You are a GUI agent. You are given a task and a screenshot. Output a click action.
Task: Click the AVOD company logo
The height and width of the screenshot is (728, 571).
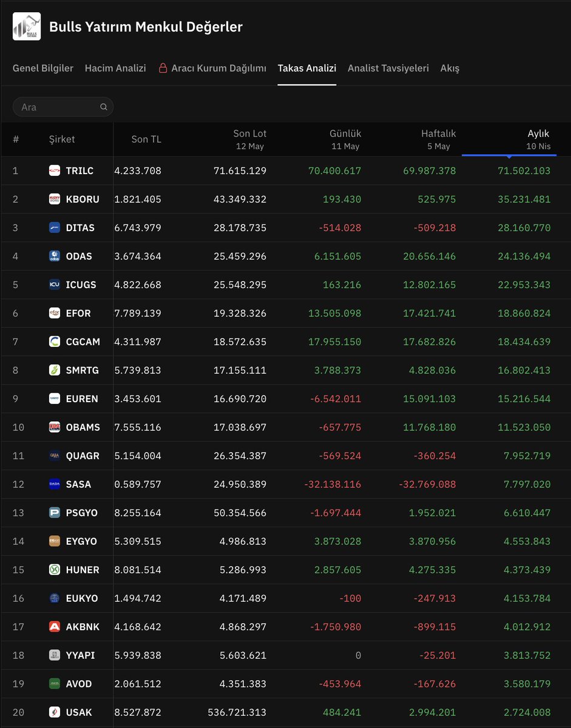(55, 684)
